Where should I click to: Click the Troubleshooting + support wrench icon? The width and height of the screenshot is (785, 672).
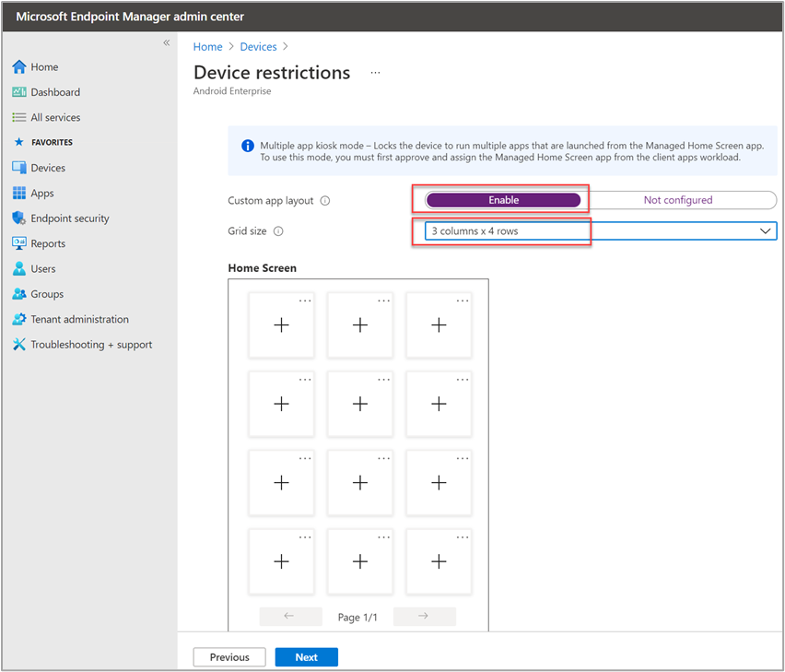click(19, 345)
